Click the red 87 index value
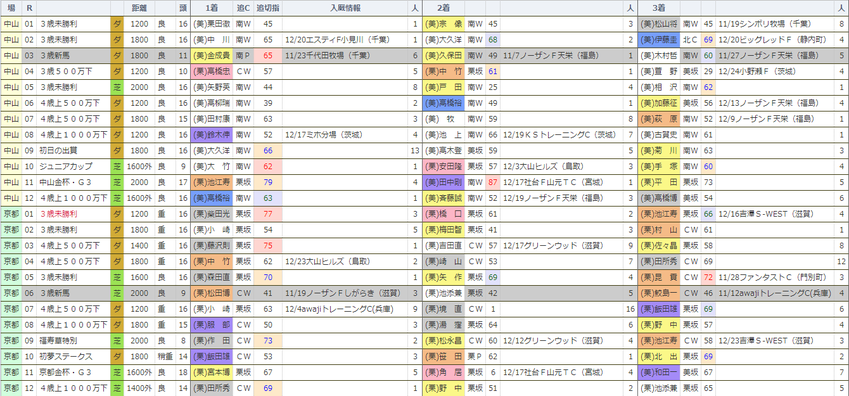 point(493,182)
